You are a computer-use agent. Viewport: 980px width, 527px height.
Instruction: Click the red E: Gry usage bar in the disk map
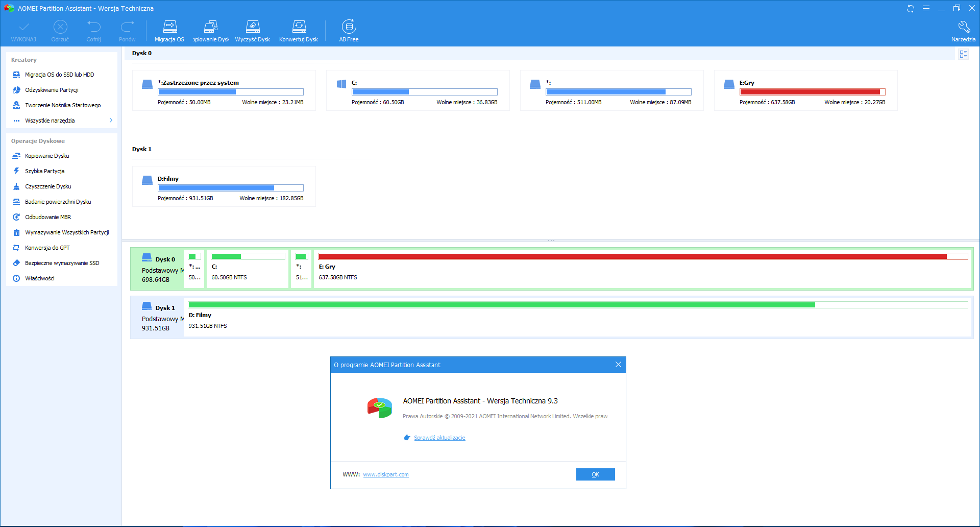click(x=643, y=256)
